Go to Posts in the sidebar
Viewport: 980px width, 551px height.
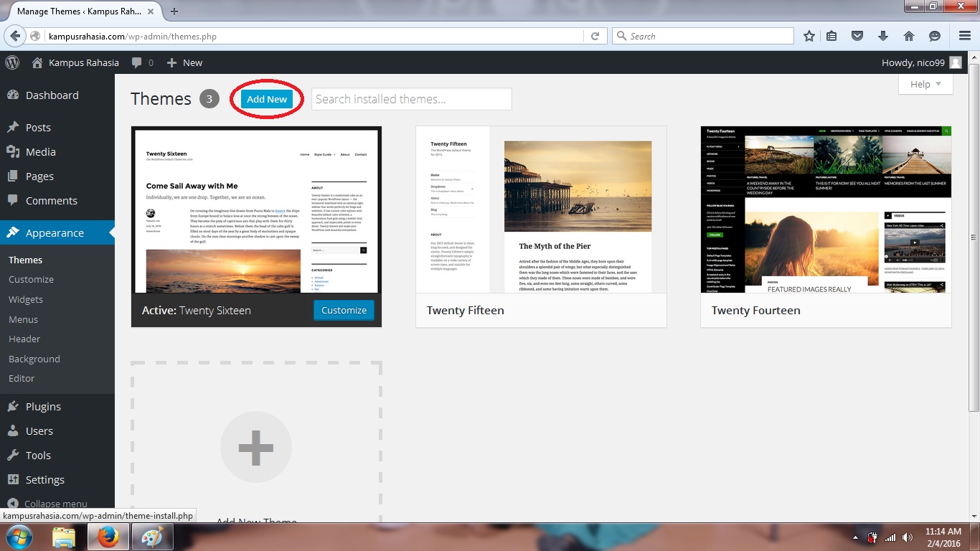[x=57, y=127]
